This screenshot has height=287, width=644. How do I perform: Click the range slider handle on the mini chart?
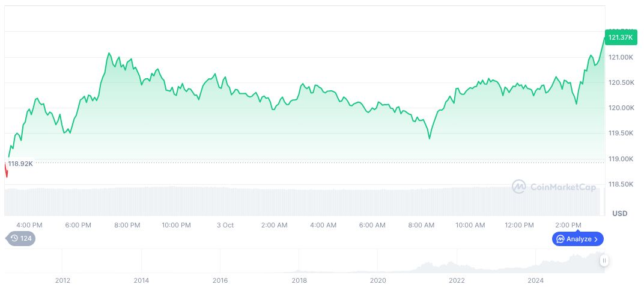click(604, 261)
